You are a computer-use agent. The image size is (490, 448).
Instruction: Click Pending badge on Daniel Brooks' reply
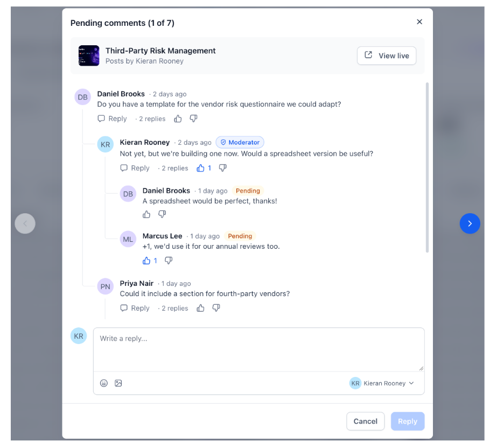click(248, 191)
